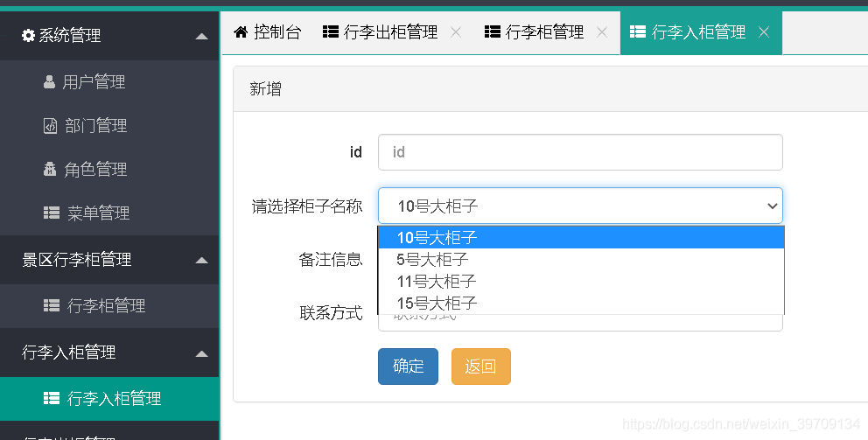Screen dimensions: 868x440
Task: Collapse the 系统管理 menu section
Action: [202, 36]
